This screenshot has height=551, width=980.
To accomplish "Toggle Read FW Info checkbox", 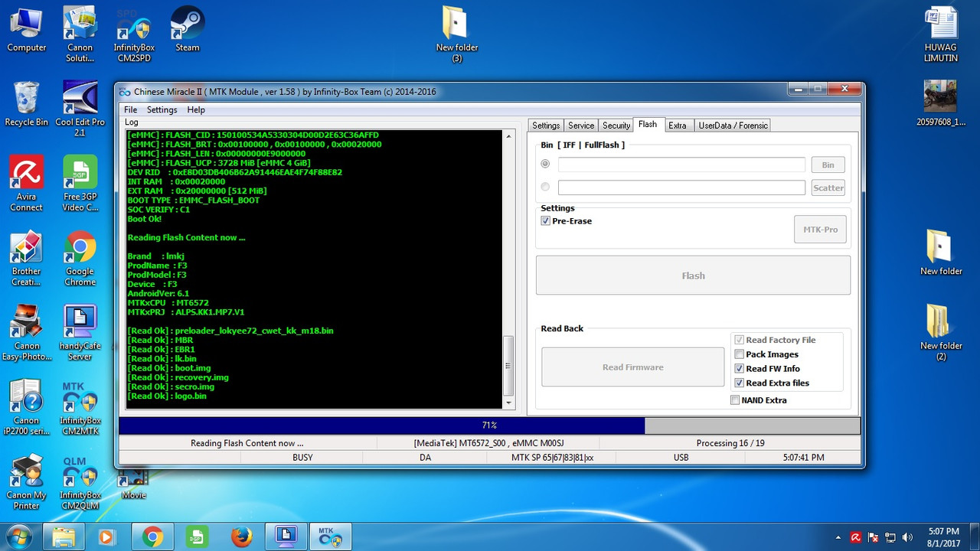I will [767, 369].
